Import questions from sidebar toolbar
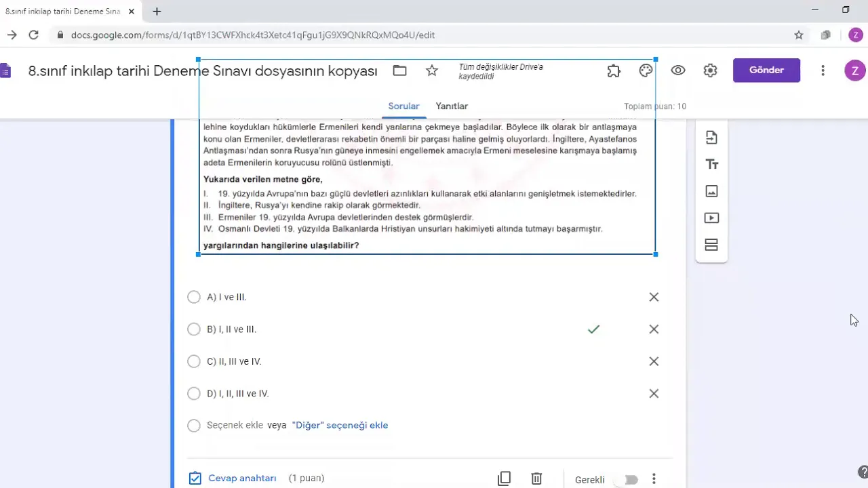Image resolution: width=868 pixels, height=488 pixels. [x=711, y=138]
